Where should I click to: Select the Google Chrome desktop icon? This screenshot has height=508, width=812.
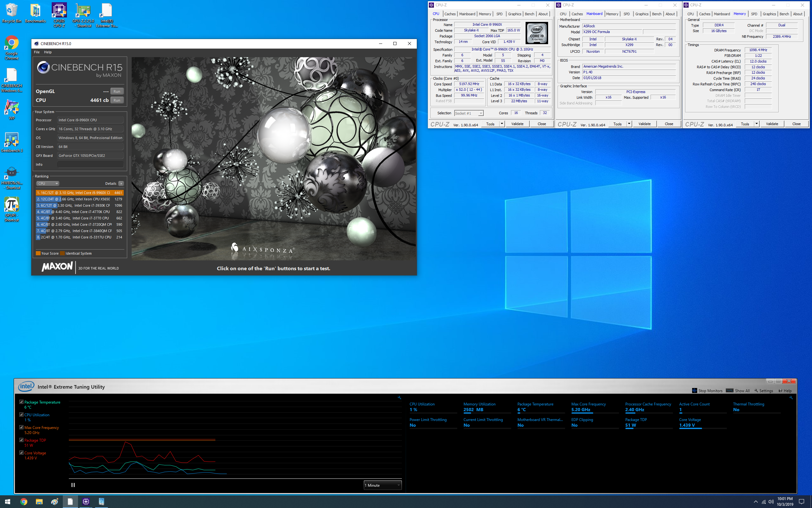pos(12,48)
